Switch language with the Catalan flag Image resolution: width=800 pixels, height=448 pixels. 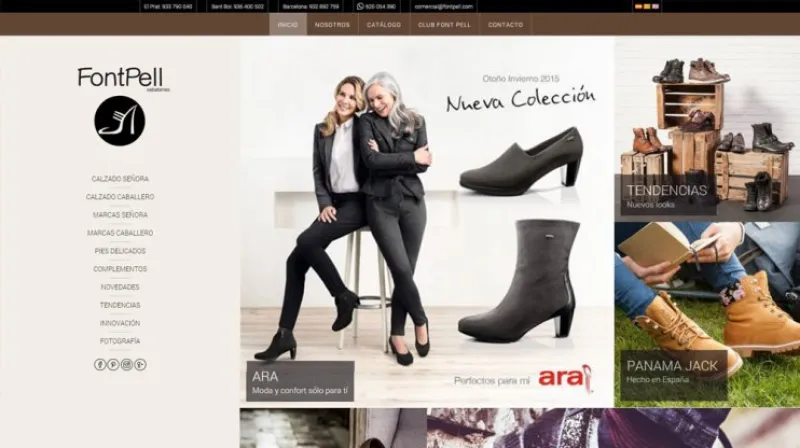tap(647, 7)
